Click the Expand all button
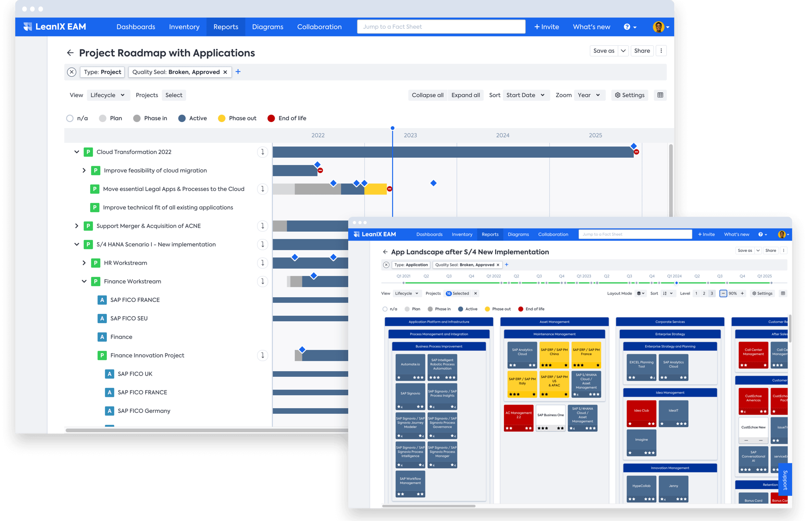The width and height of the screenshot is (812, 521). coord(466,95)
